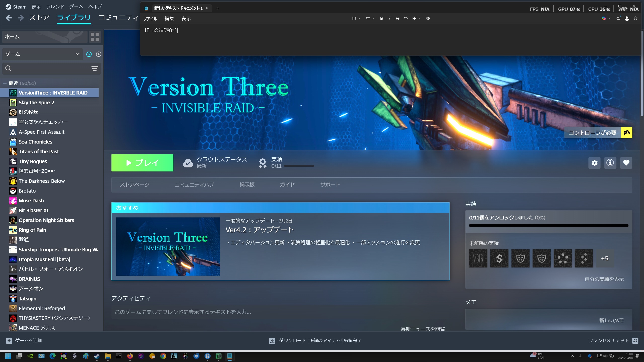This screenshot has height=362, width=644.
Task: Click the 自分の実績を表示 link
Action: click(x=604, y=279)
